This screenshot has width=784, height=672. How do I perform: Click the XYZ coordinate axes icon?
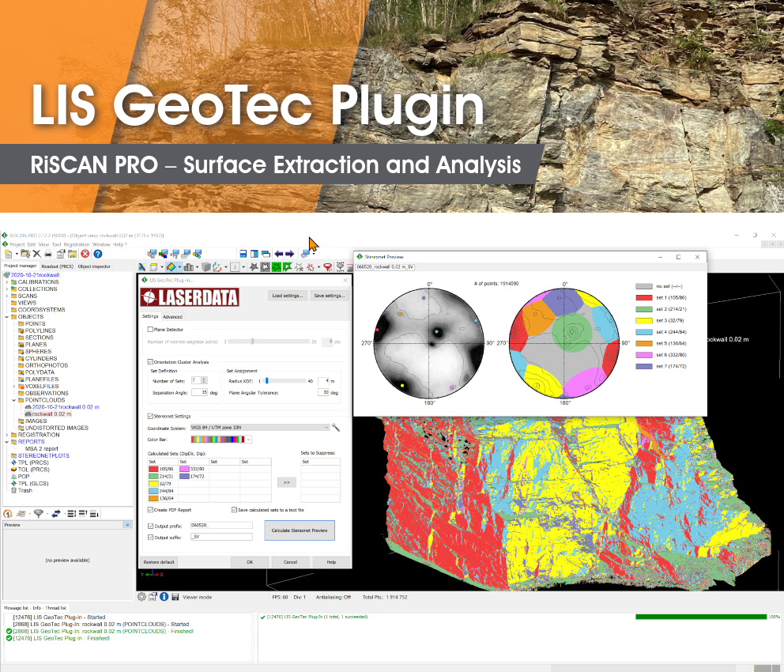coord(217,267)
